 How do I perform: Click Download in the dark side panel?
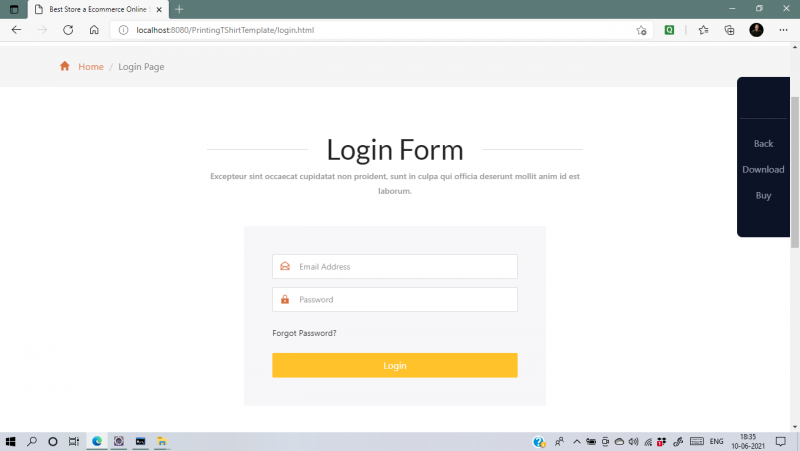click(x=763, y=169)
